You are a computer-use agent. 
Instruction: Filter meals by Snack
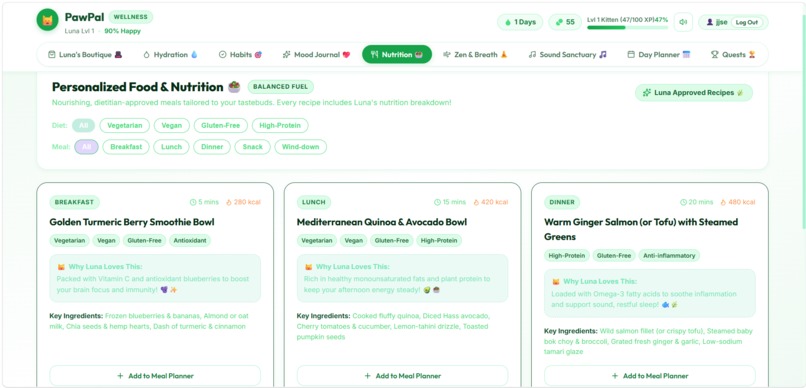tap(252, 147)
